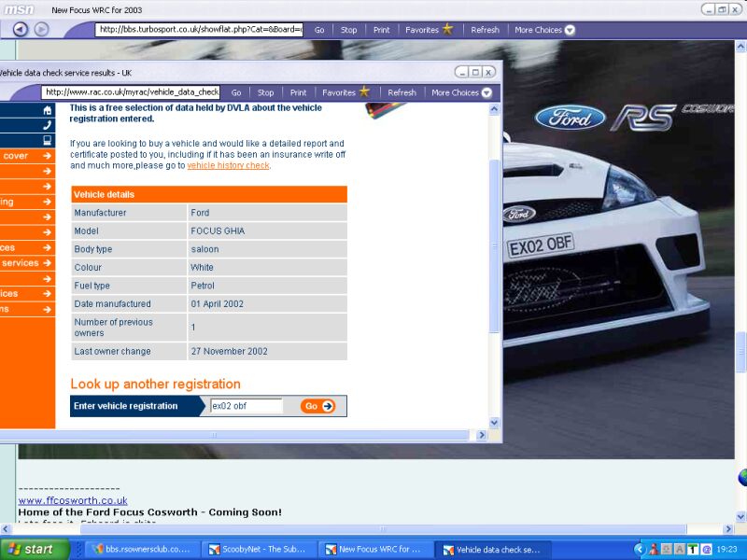Image resolution: width=747 pixels, height=560 pixels.
Task: Click Go in the main browser toolbar
Action: 319,30
